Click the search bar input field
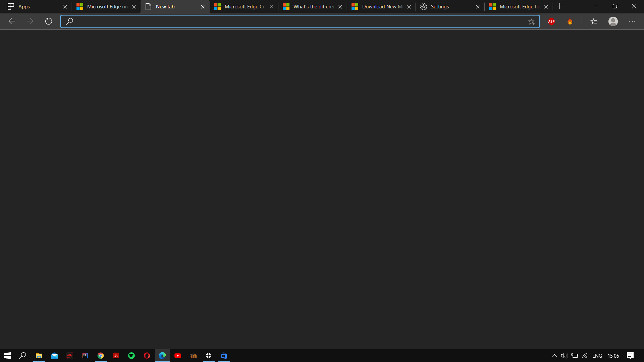644x362 pixels. click(301, 21)
